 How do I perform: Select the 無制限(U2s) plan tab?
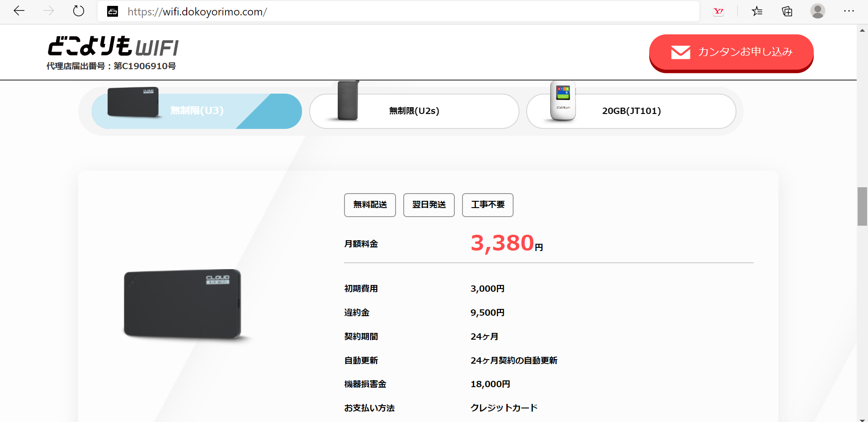(414, 111)
